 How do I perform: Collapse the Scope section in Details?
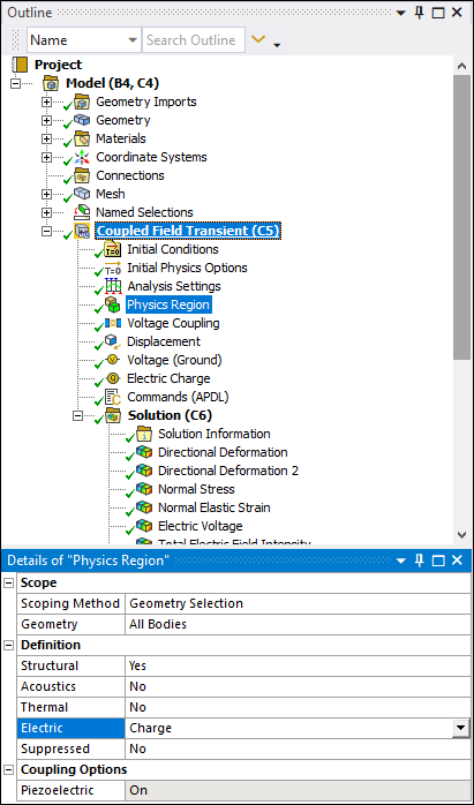point(9,583)
